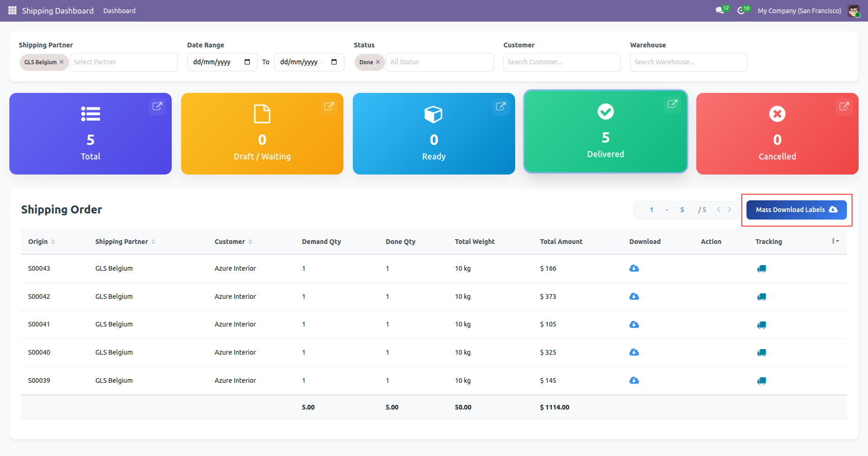
Task: Sort table by Shipping Partner column
Action: tap(153, 242)
